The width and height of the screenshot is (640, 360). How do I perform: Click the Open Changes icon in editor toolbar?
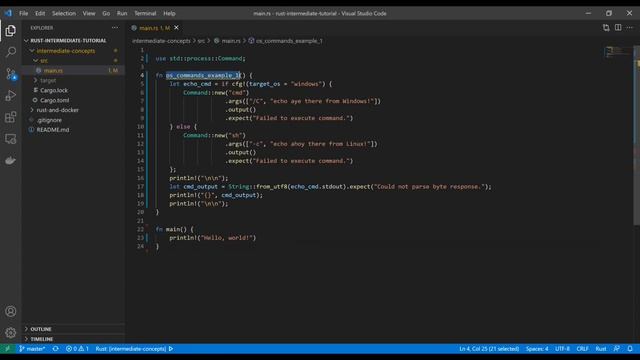606,28
